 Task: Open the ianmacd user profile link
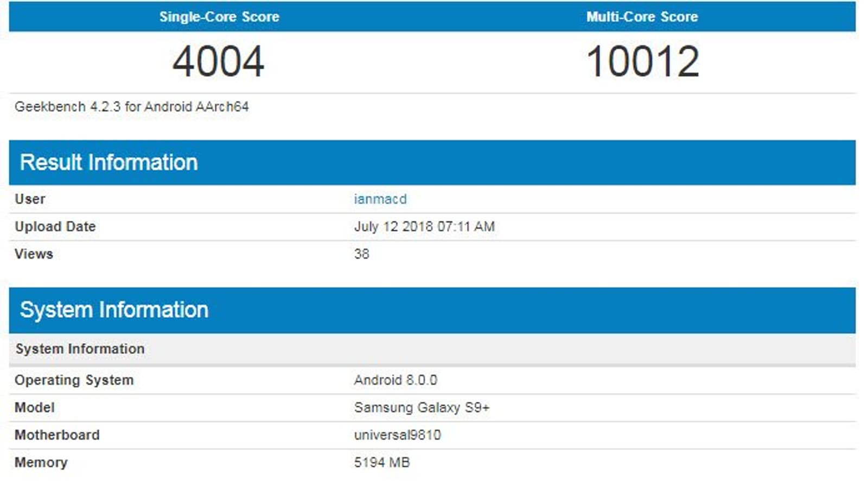coord(380,199)
